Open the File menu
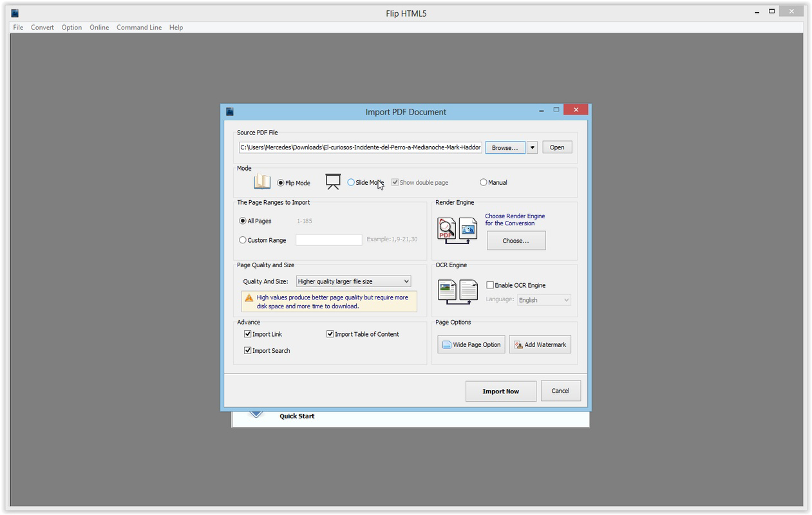Viewport: 812px width, 515px height. 18,27
